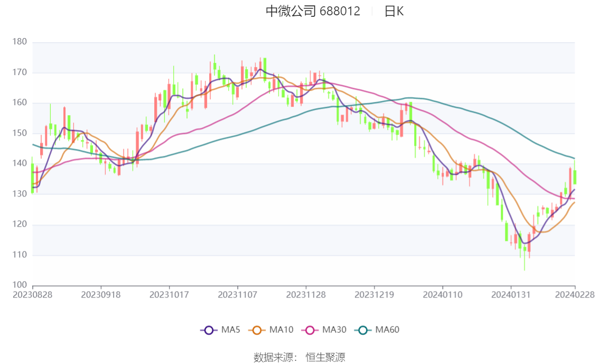Click the 20240228 date axis label
The height and width of the screenshot is (364, 599).
[x=575, y=295]
